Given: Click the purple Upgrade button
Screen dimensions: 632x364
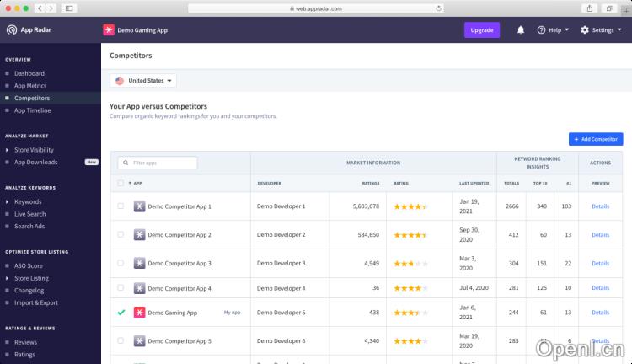Looking at the screenshot, I should pos(481,29).
